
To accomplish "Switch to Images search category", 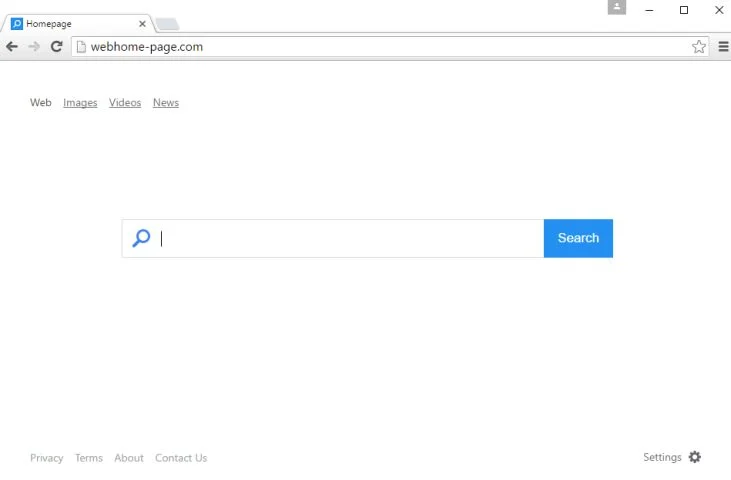I will (x=80, y=103).
